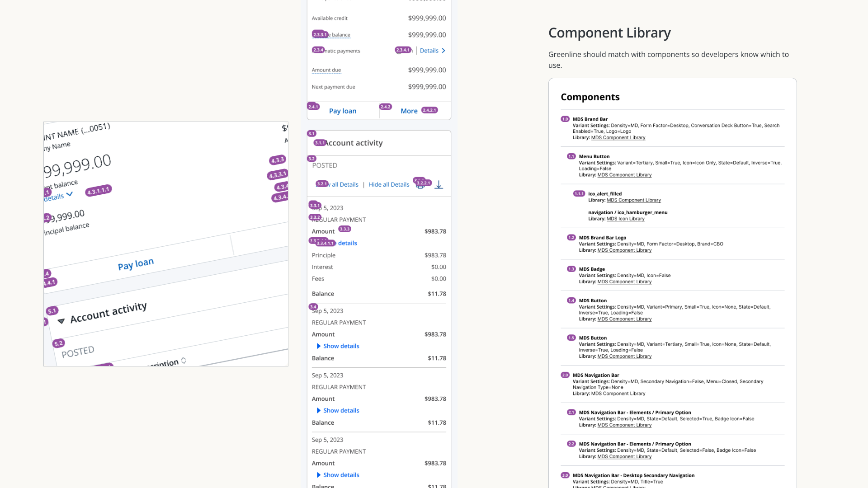Click the print icon beside Hide all Details
The image size is (868, 488).
point(420,186)
